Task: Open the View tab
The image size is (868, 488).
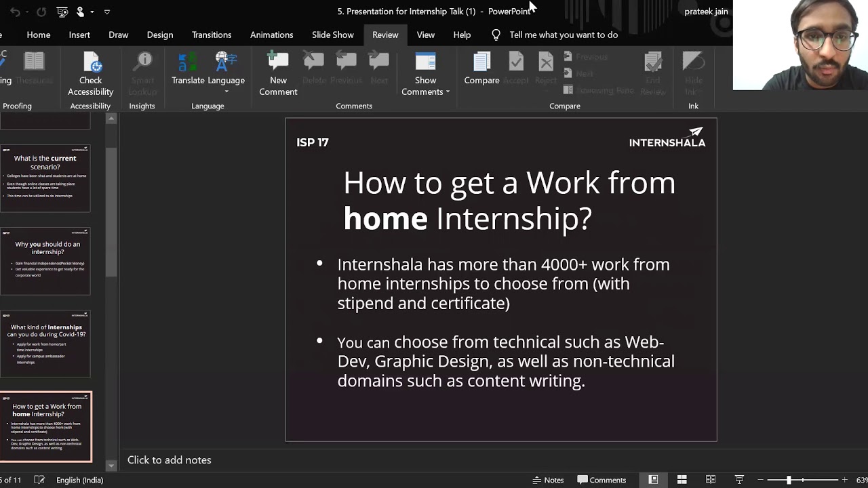Action: point(426,35)
